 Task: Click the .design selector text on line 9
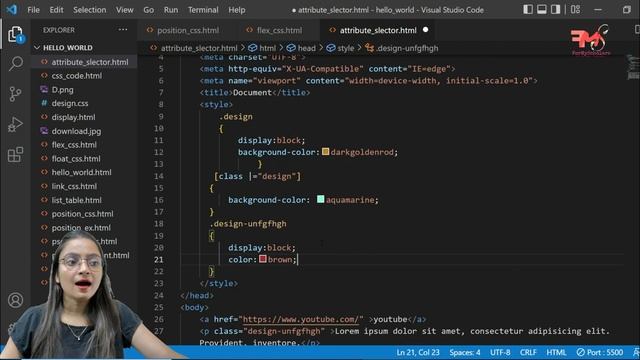(236, 117)
